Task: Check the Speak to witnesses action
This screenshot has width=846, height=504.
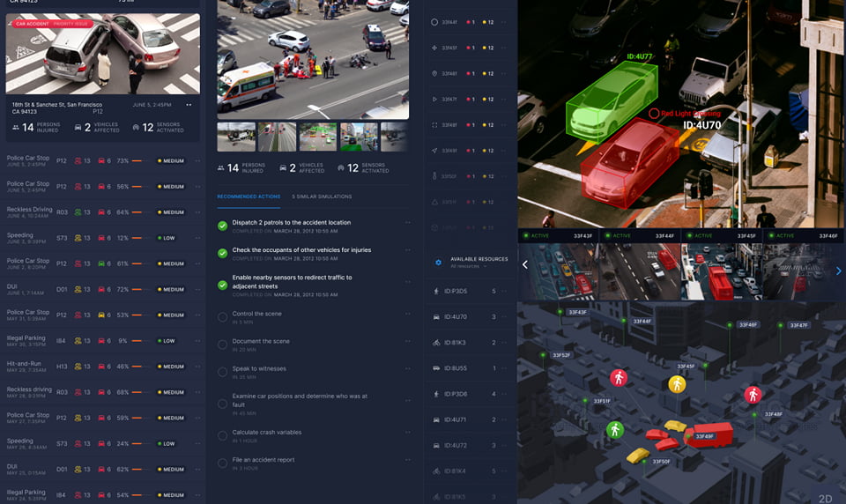Action: [222, 373]
